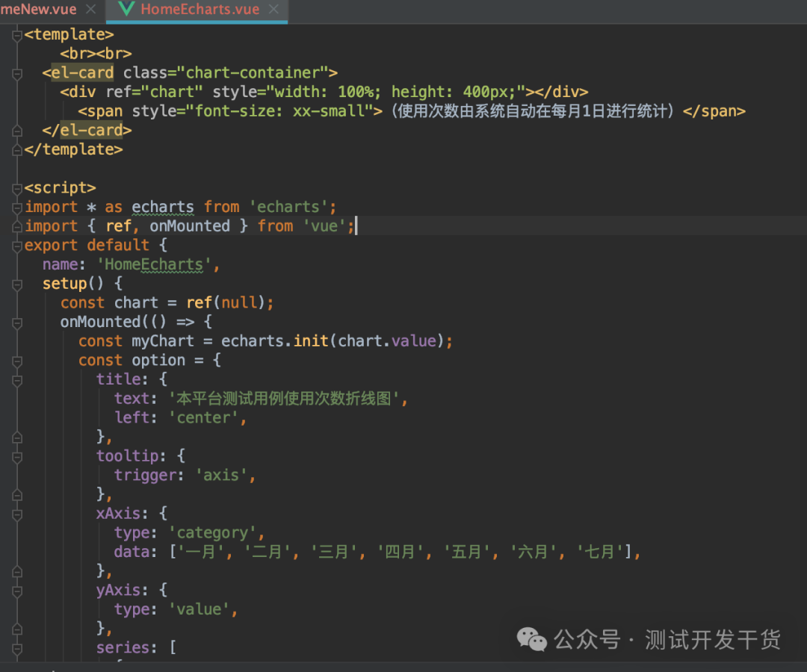Place cursor in the chart title text string
Image resolution: width=807 pixels, height=672 pixels.
[x=284, y=398]
